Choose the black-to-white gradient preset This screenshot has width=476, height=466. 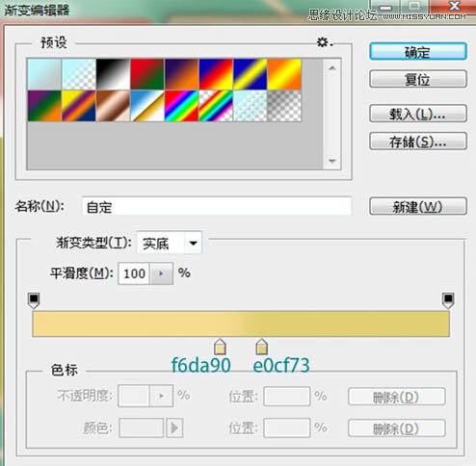[113, 74]
